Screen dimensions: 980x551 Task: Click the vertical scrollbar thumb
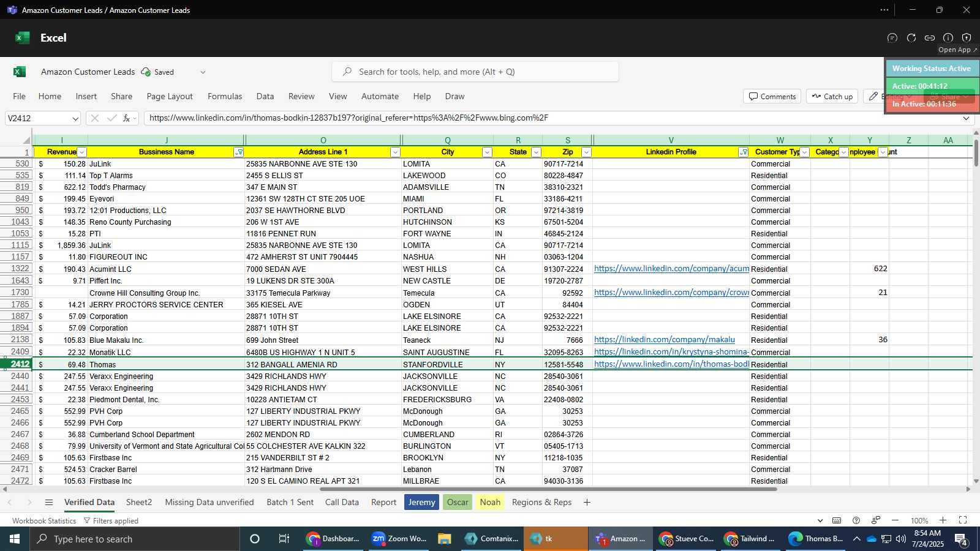[976, 152]
